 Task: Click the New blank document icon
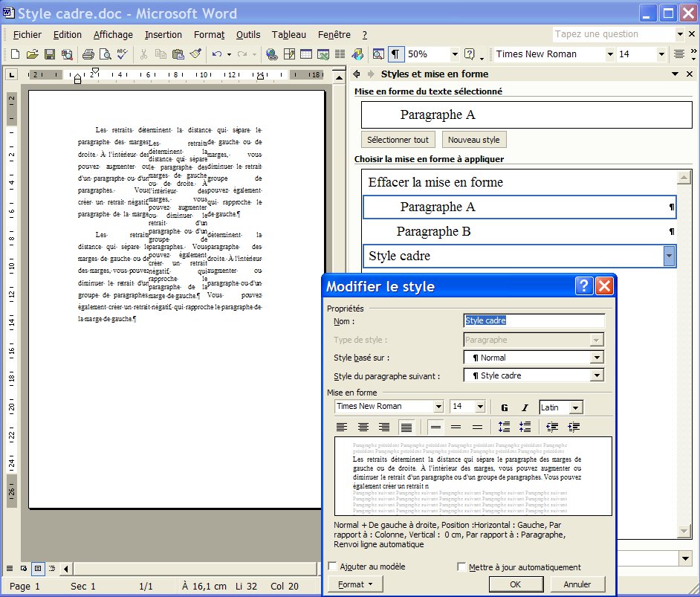point(15,54)
